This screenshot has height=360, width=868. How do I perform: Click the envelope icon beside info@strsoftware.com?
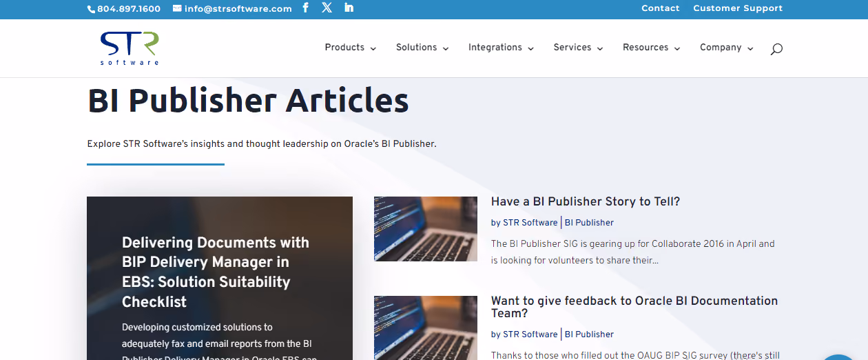177,8
